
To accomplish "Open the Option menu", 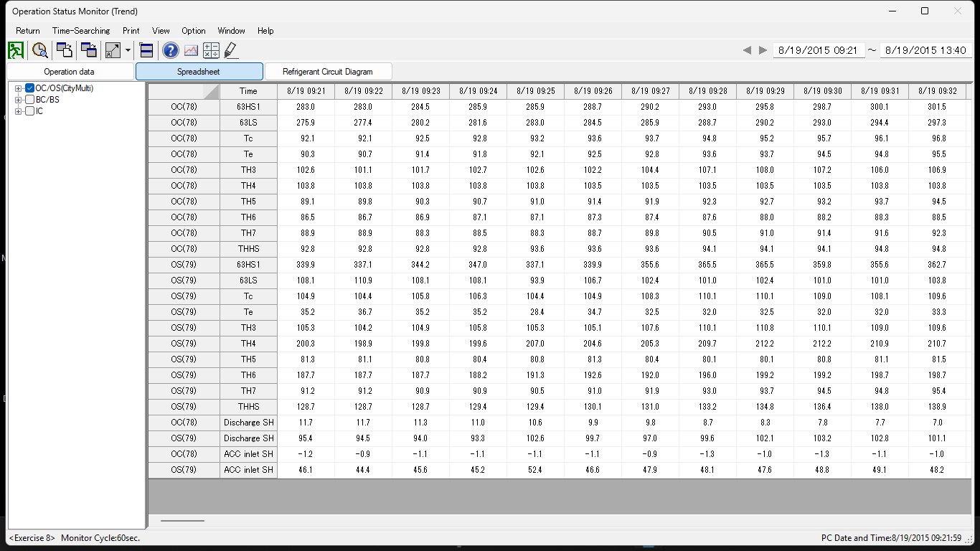I will [193, 31].
